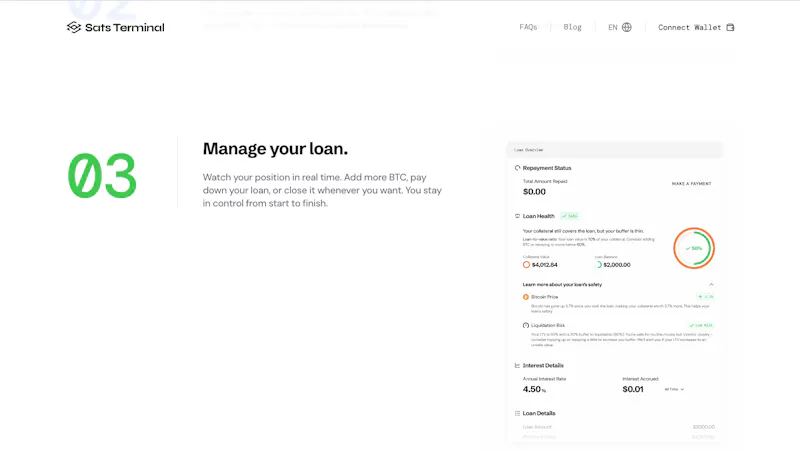Click the $4,012.84 collateral value
Image resolution: width=800 pixels, height=451 pixels.
coord(544,265)
